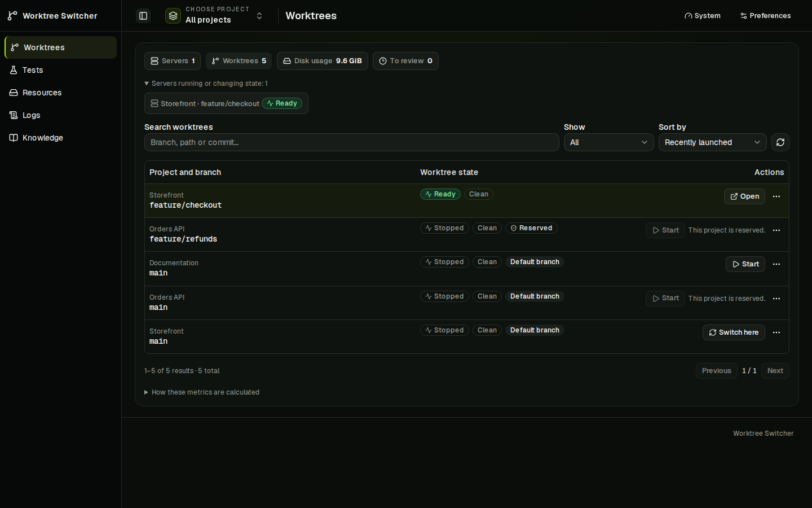The image size is (812, 508).
Task: Click the Servers 1 metric chip
Action: click(x=173, y=61)
